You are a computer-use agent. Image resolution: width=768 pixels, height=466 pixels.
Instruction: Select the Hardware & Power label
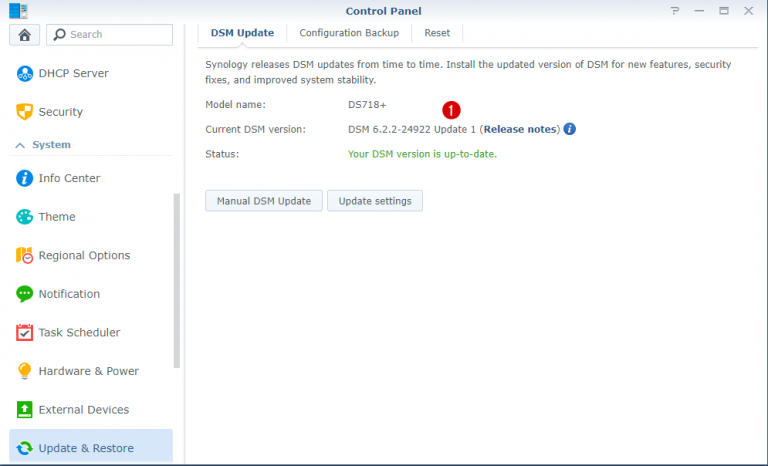[x=89, y=371]
